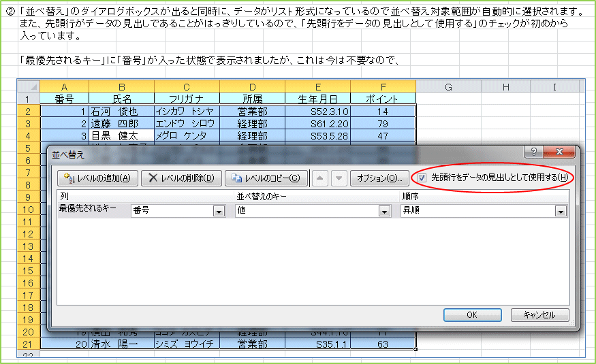
Task: Open the オプション sort options
Action: point(379,178)
